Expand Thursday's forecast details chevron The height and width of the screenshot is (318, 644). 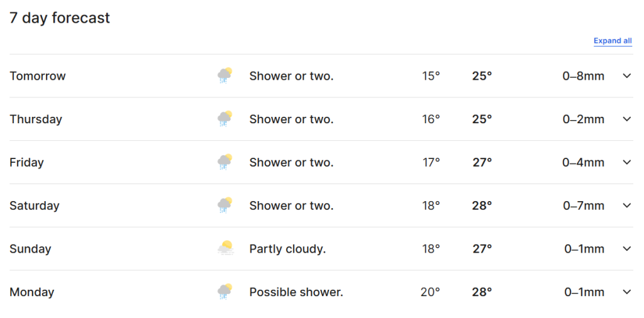[626, 119]
